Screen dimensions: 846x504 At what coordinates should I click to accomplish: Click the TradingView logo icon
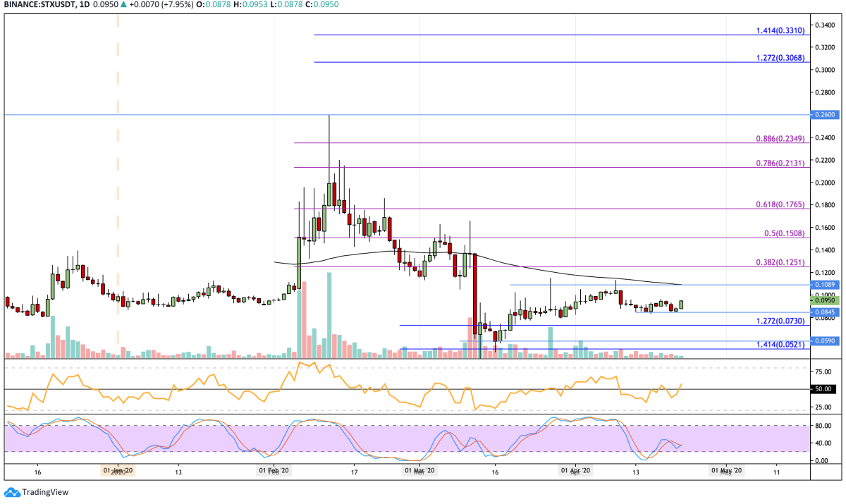(x=11, y=492)
